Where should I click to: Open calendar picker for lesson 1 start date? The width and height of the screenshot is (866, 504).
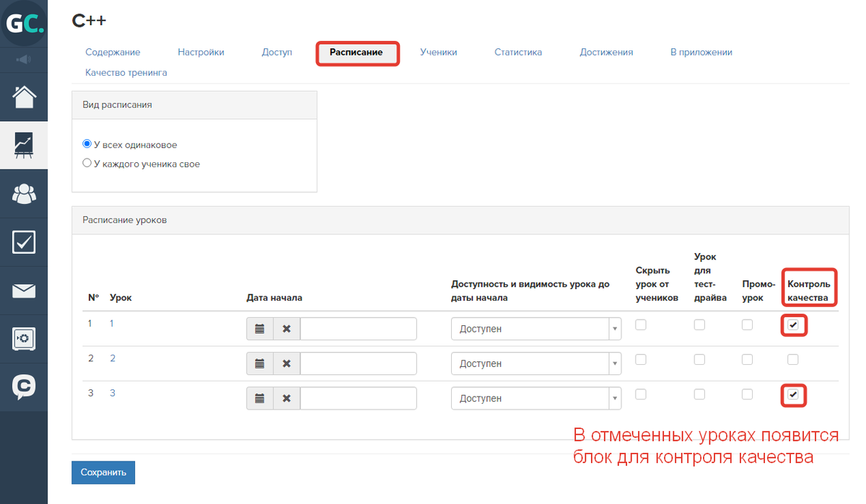pos(260,329)
